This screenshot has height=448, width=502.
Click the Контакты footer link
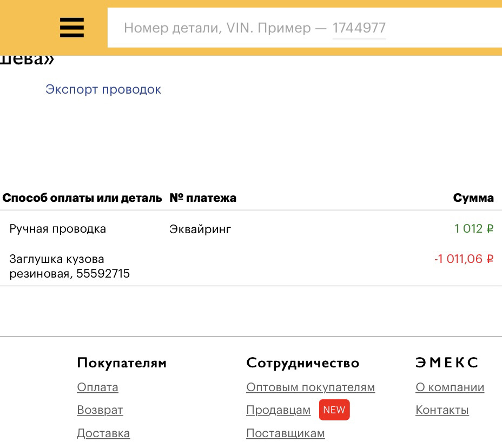(x=441, y=410)
